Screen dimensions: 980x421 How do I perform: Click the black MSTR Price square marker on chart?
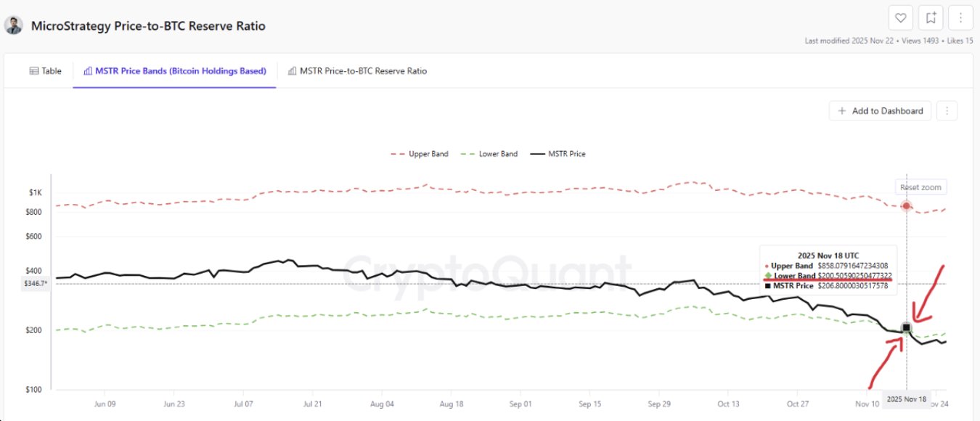click(x=906, y=328)
